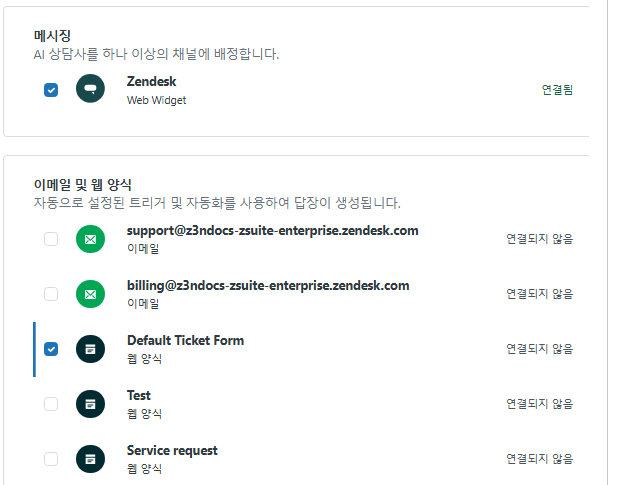619x485 pixels.
Task: Uncheck the Zendesk Web Widget checkbox
Action: click(51, 90)
